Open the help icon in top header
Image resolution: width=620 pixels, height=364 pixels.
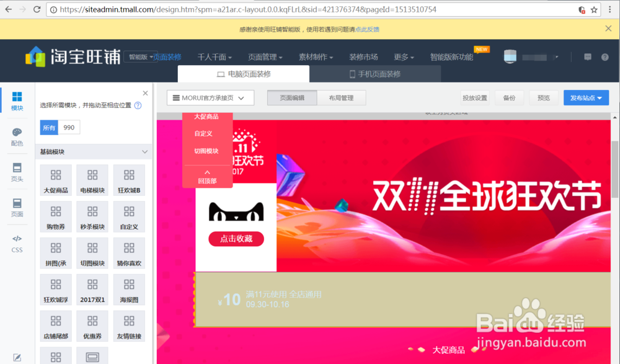tap(604, 57)
